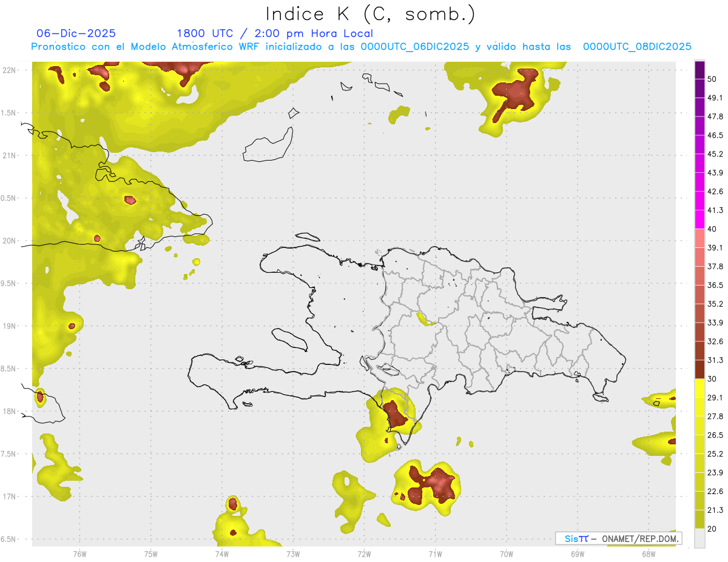Pick the dark brown segment between 30 and 31.3
This screenshot has width=728, height=562.
tap(699, 369)
